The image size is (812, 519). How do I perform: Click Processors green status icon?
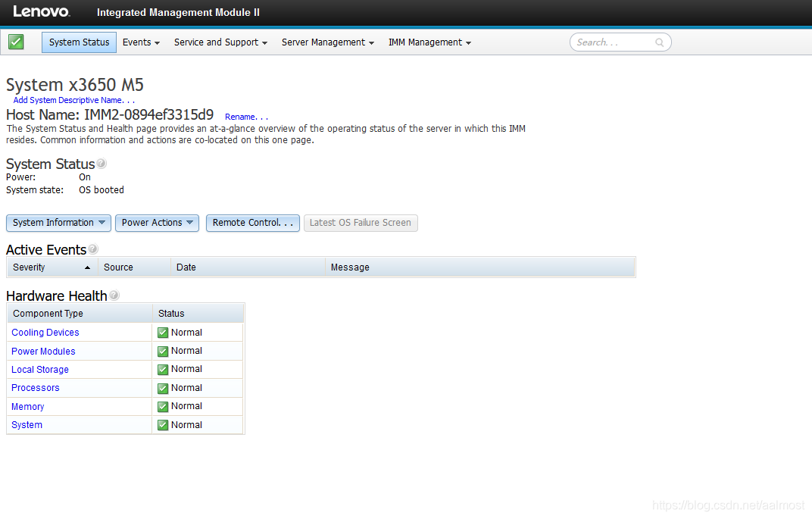pos(163,388)
